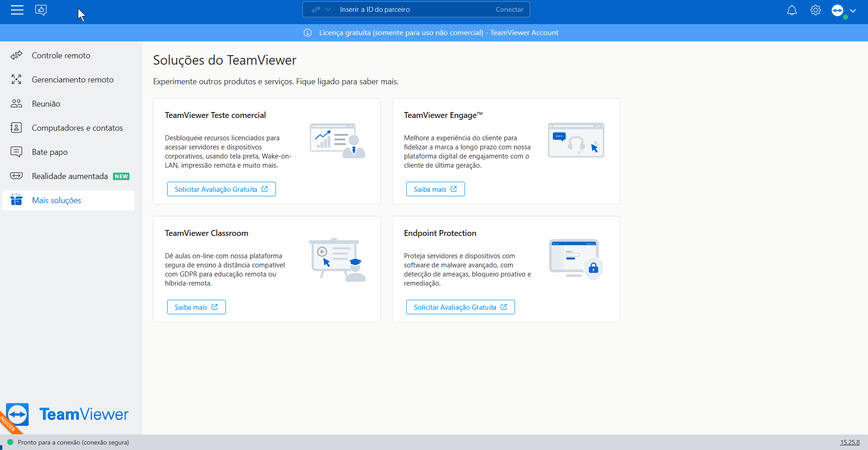Screen dimensions: 868x450
Task: Click the NEW badge beside Realidade aumentada
Action: point(121,176)
